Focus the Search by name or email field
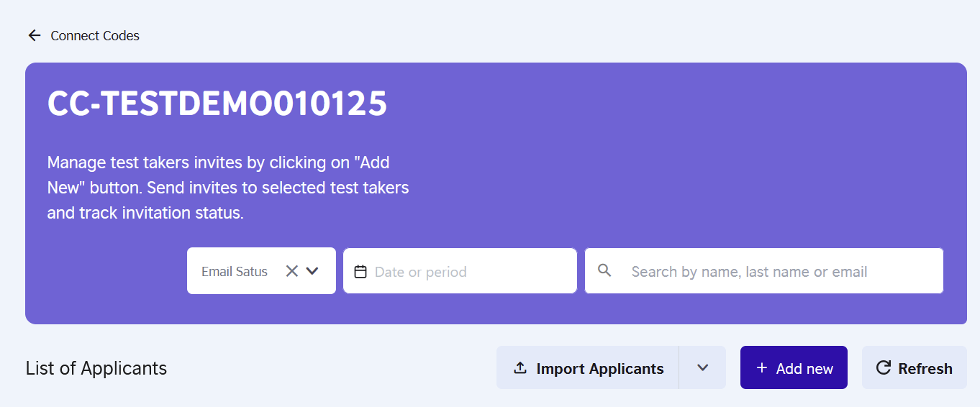 tap(764, 271)
